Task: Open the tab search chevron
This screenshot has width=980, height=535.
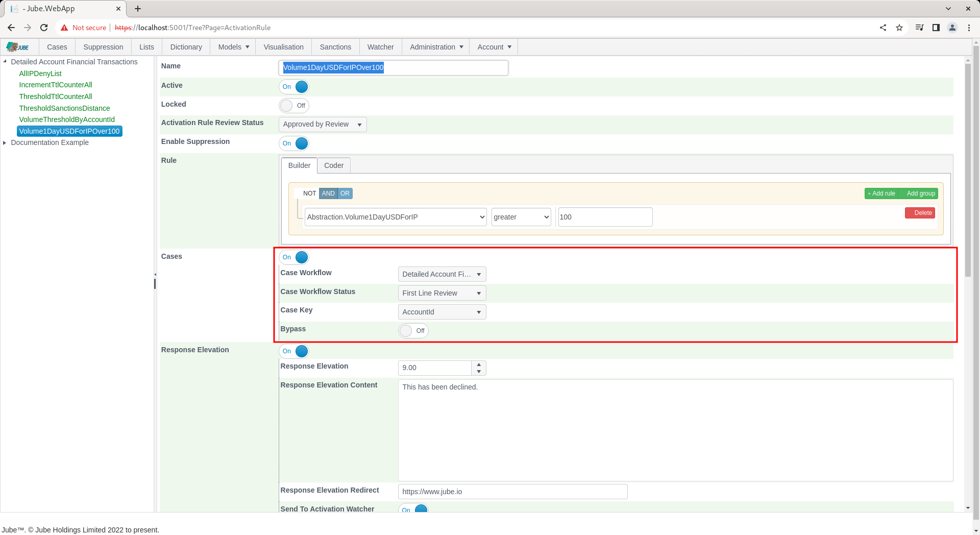Action: pyautogui.click(x=948, y=9)
